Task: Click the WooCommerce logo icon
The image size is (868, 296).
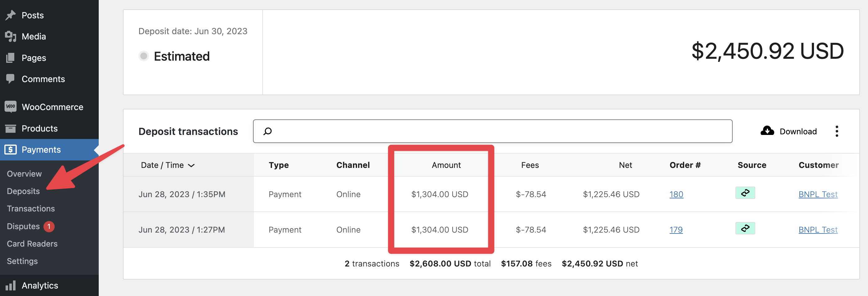Action: tap(11, 107)
